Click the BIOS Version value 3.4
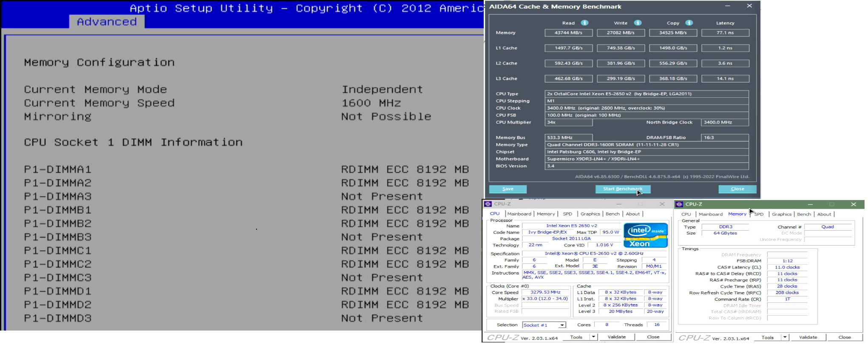The image size is (868, 345). [647, 166]
